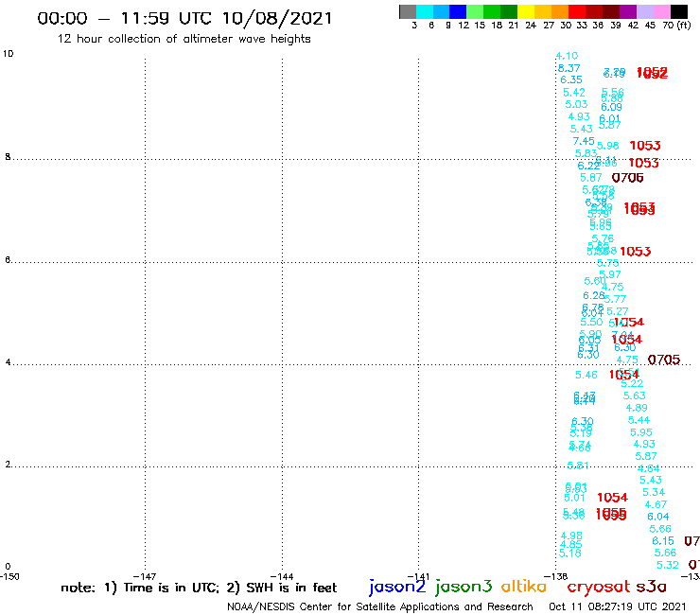Click the '5.46' wave height value

[x=586, y=376]
